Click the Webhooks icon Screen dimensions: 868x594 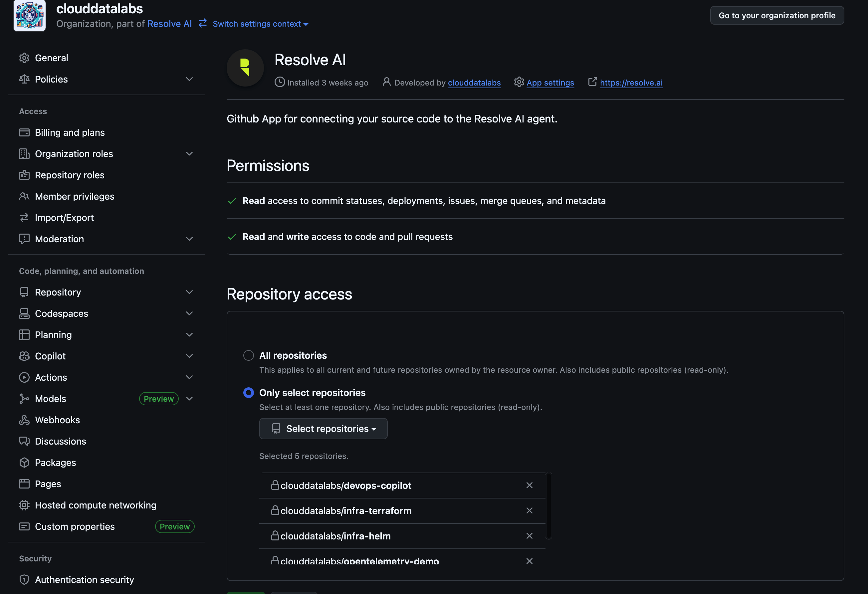click(x=24, y=420)
